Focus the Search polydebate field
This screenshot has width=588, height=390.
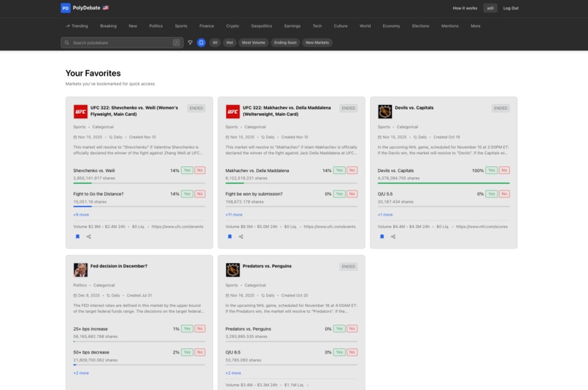[122, 43]
